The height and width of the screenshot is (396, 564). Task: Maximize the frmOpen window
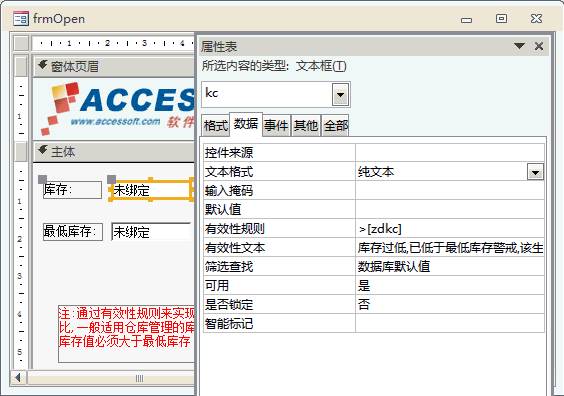[501, 18]
